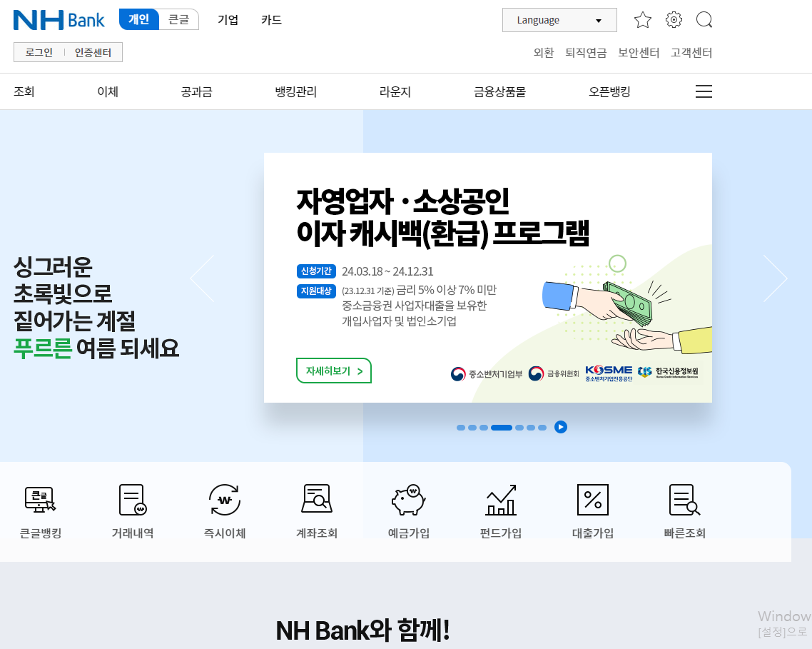The image size is (812, 649).
Task: Open the hamburger full menu
Action: tap(704, 92)
